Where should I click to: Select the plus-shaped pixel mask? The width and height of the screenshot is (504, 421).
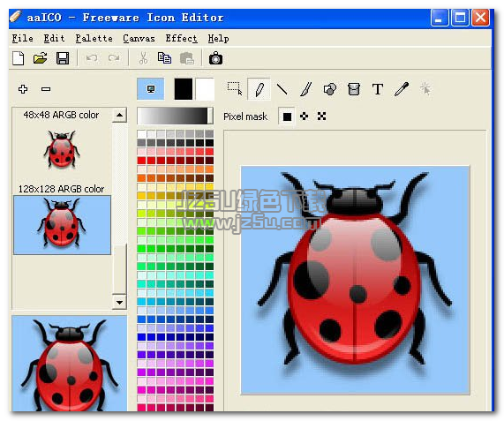pos(304,116)
